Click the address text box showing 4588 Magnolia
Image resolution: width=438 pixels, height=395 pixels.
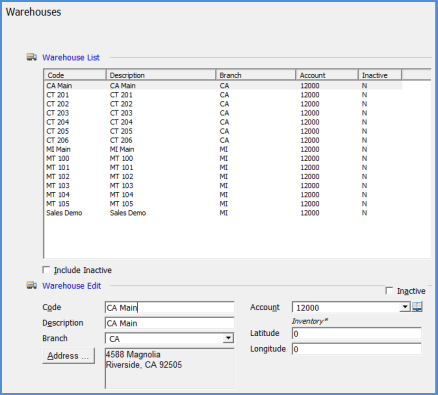point(170,368)
